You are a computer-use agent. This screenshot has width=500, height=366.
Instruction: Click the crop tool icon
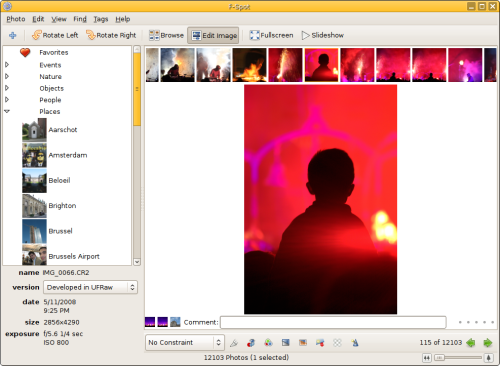tap(234, 343)
